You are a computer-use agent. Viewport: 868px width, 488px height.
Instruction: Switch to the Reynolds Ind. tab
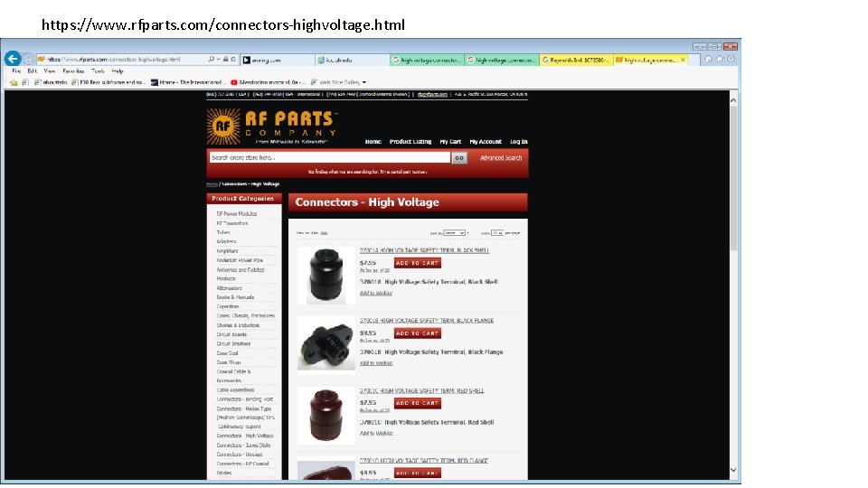tap(576, 60)
